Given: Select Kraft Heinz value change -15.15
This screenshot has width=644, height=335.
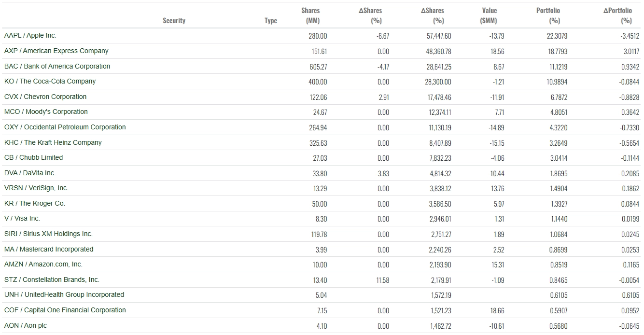Looking at the screenshot, I should click(x=496, y=143).
